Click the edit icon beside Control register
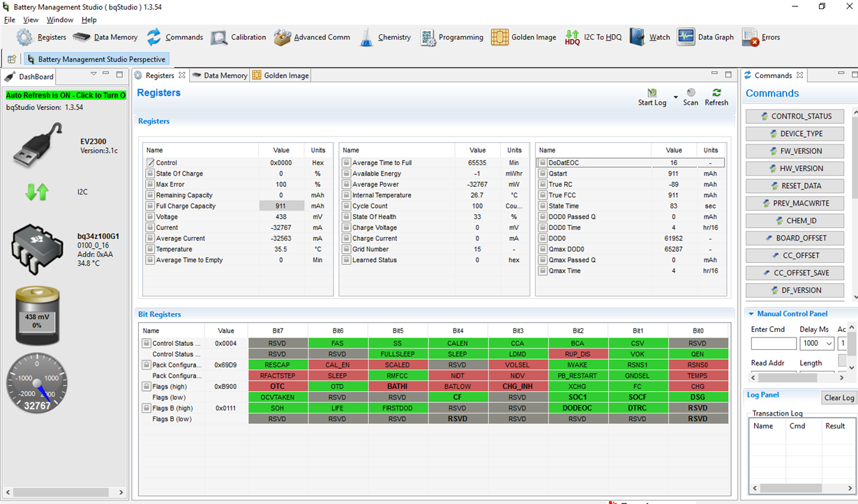Screen dimensions: 858x504 150,162
